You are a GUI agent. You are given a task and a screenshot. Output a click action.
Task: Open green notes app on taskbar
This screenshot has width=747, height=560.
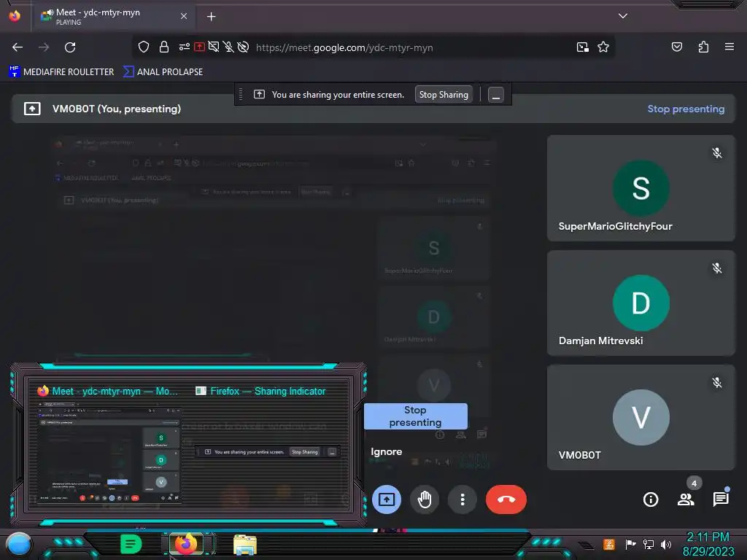(x=131, y=544)
